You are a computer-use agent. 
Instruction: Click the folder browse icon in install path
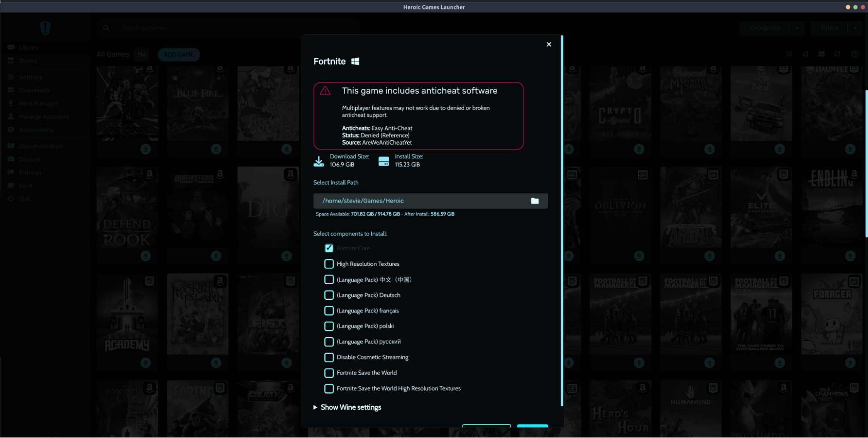coord(535,201)
